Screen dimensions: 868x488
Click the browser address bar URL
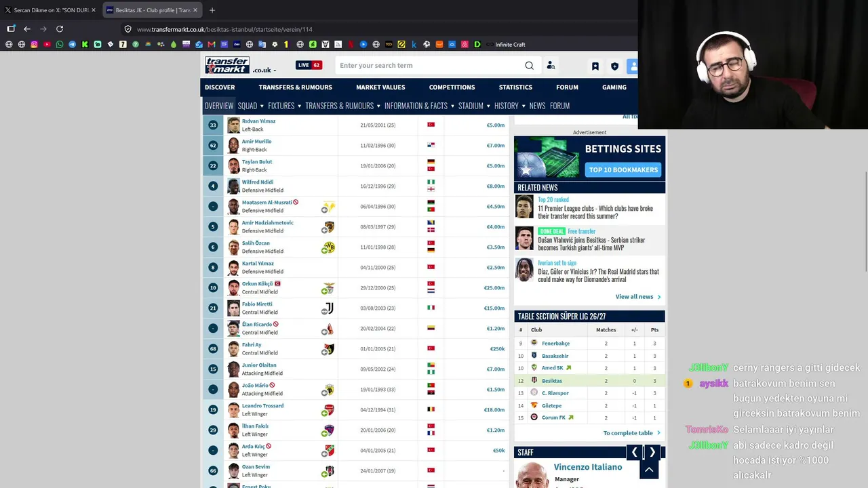pyautogui.click(x=224, y=29)
